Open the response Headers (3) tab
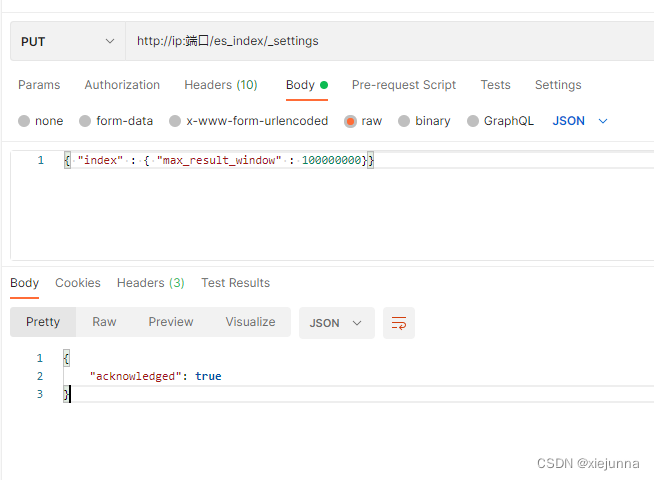 point(151,283)
